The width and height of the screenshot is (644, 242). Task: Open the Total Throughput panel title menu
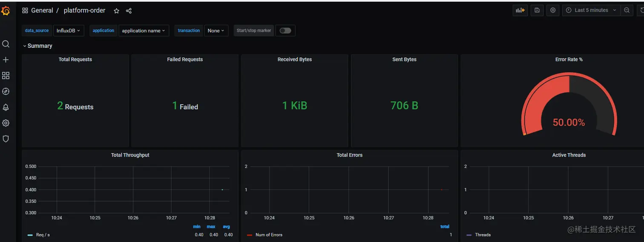(130, 155)
